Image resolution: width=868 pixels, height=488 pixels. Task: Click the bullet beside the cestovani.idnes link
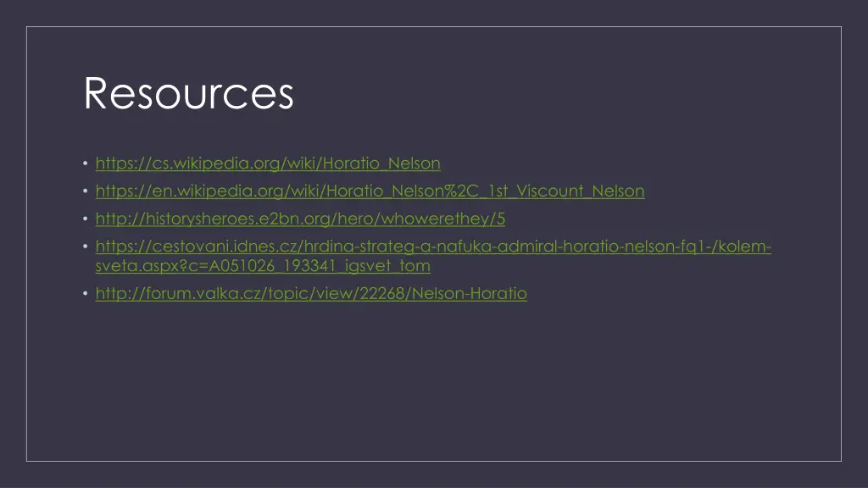86,247
